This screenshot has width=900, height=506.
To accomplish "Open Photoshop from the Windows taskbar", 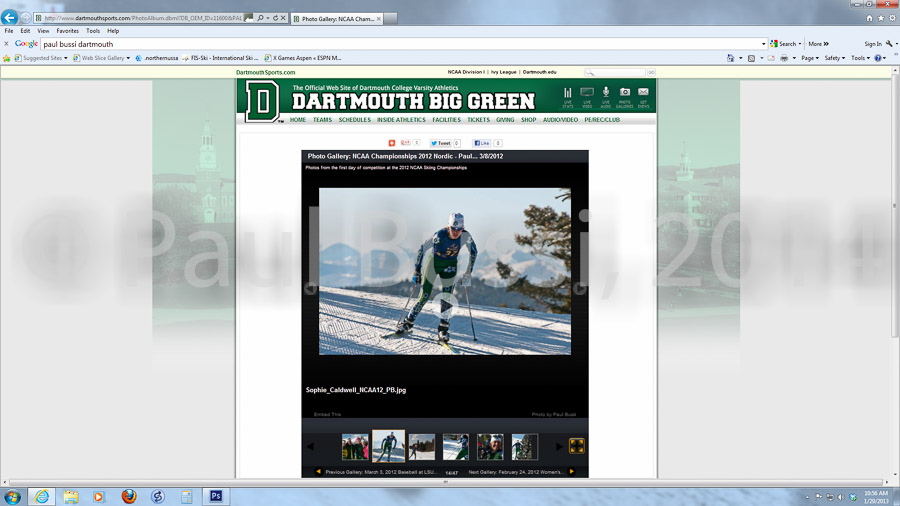I will coord(216,496).
